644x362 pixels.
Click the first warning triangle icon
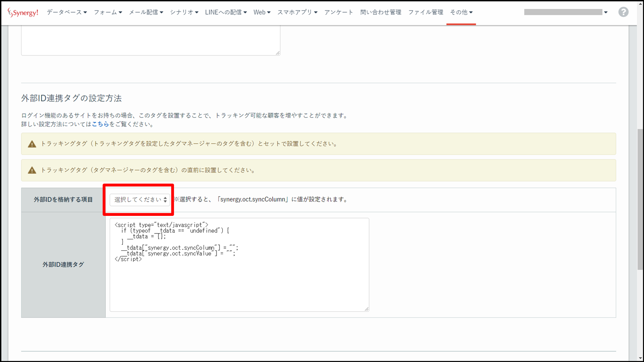[32, 144]
